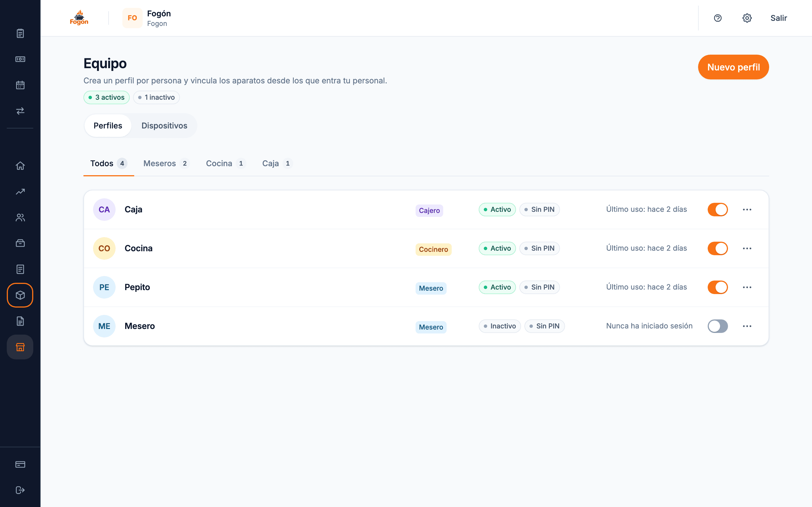Open the more options menu for Caja
812x507 pixels.
[747, 210]
